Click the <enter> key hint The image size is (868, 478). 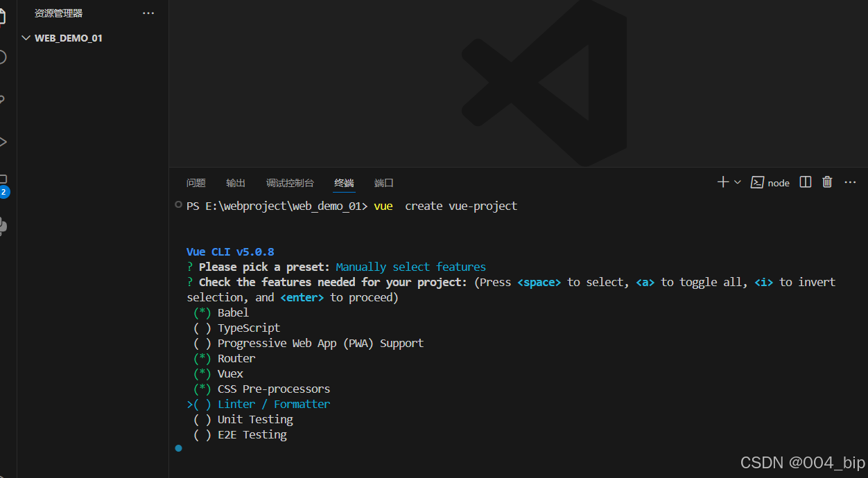click(x=302, y=298)
